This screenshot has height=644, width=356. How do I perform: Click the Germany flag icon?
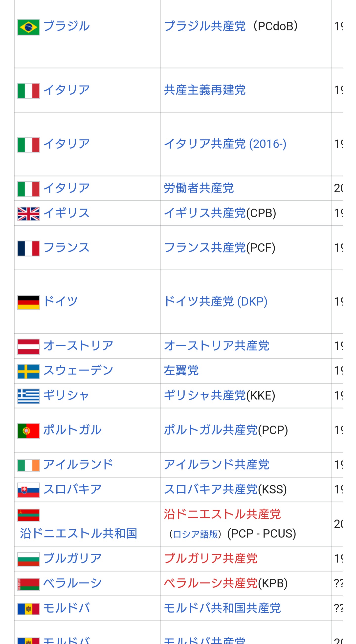[28, 302]
